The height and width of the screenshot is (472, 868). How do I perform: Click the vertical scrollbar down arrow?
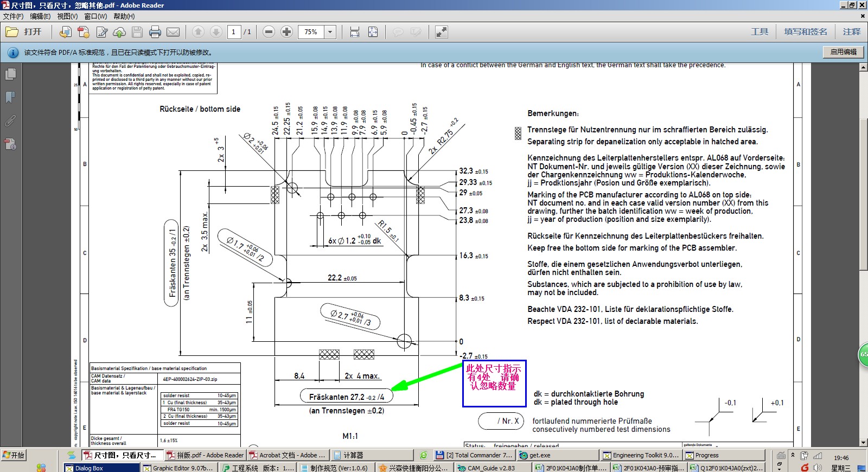pos(863,442)
